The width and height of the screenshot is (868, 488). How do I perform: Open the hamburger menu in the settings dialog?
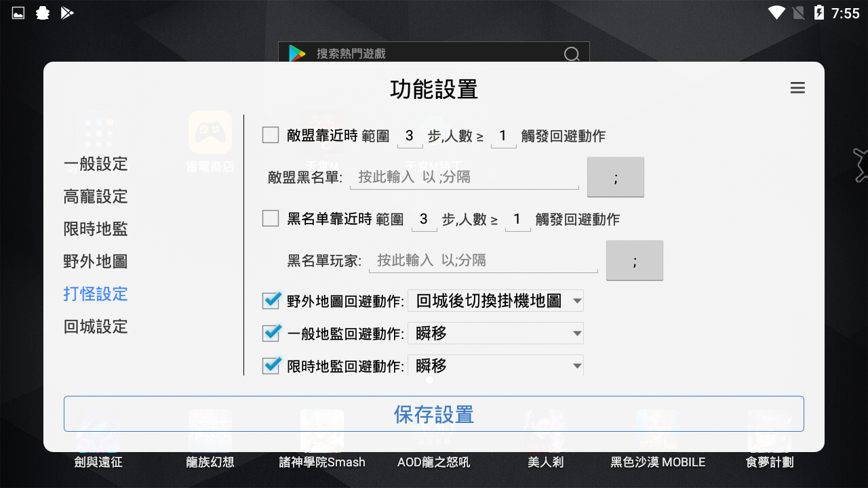797,87
